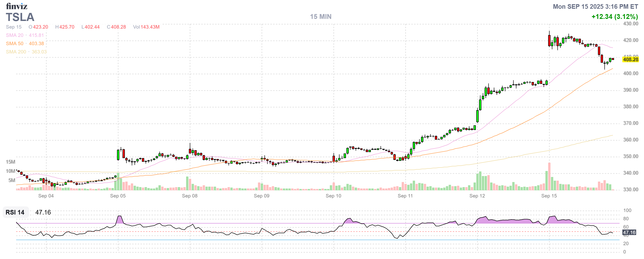This screenshot has width=644, height=259.
Task: Click the Sep 15 date axis label
Action: pos(549,196)
